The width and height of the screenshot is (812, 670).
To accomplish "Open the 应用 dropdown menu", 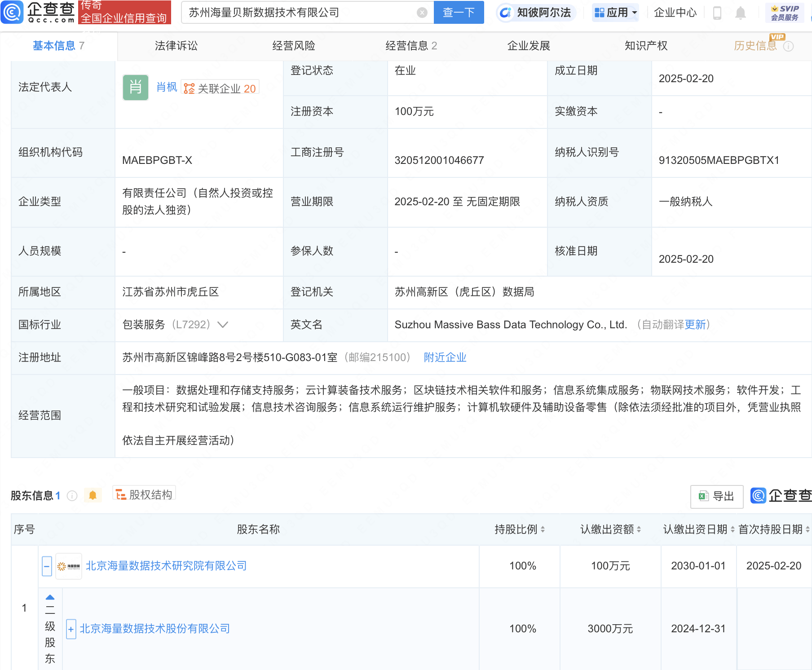I will click(x=615, y=13).
